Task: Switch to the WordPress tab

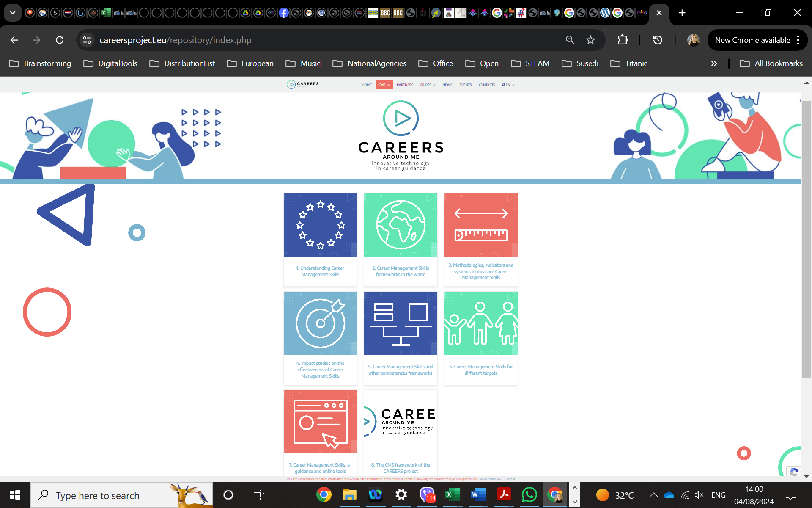Action: [605, 13]
